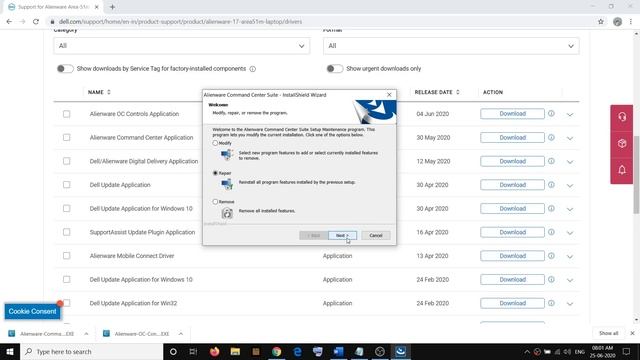Viewport: 640px width, 360px height.
Task: Open the Format dropdown set to All
Action: [x=451, y=46]
